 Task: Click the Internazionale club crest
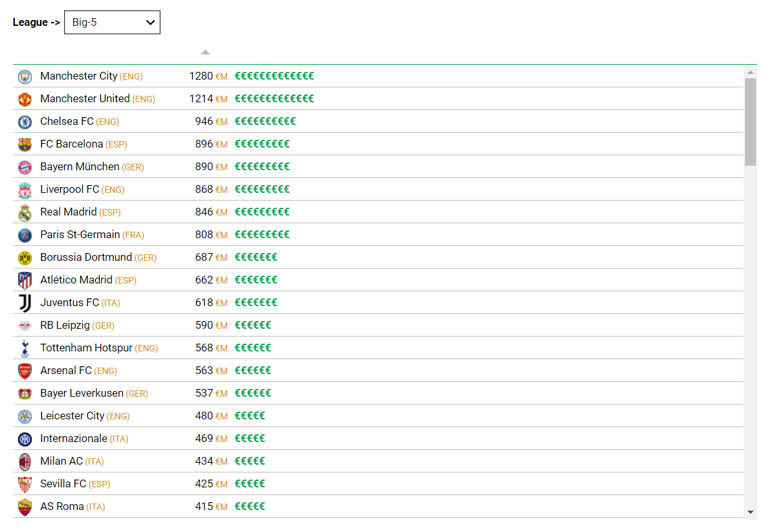(x=25, y=439)
